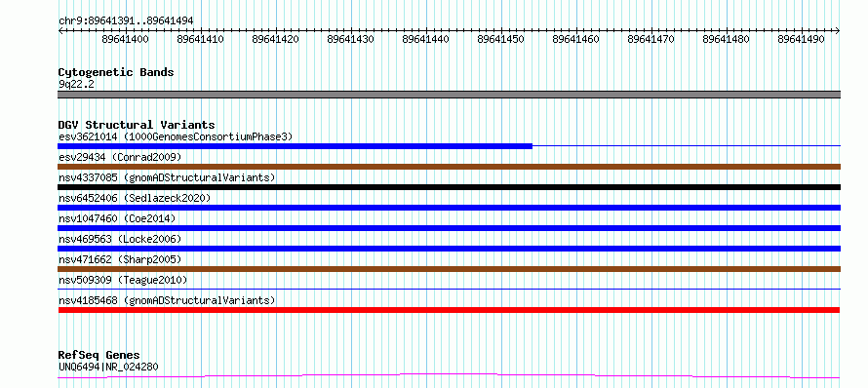Image resolution: width=868 pixels, height=388 pixels.
Task: Click ruler coordinate 89641440
Action: click(x=425, y=40)
